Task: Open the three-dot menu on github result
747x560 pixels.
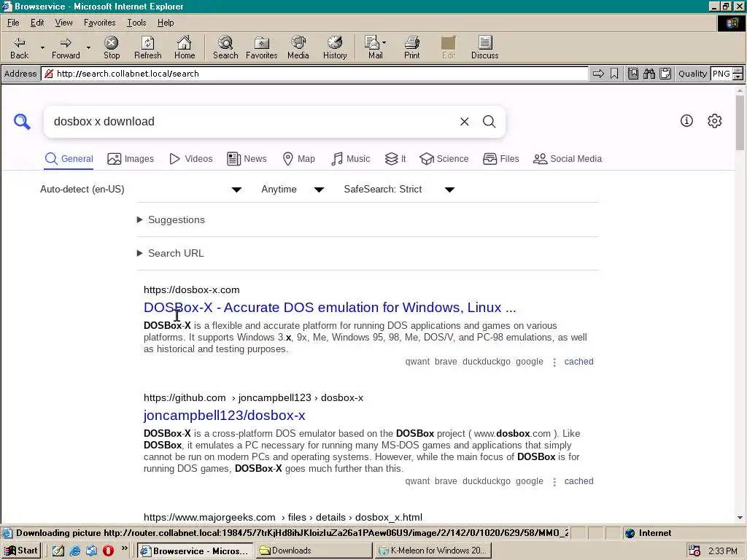Action: click(x=554, y=481)
